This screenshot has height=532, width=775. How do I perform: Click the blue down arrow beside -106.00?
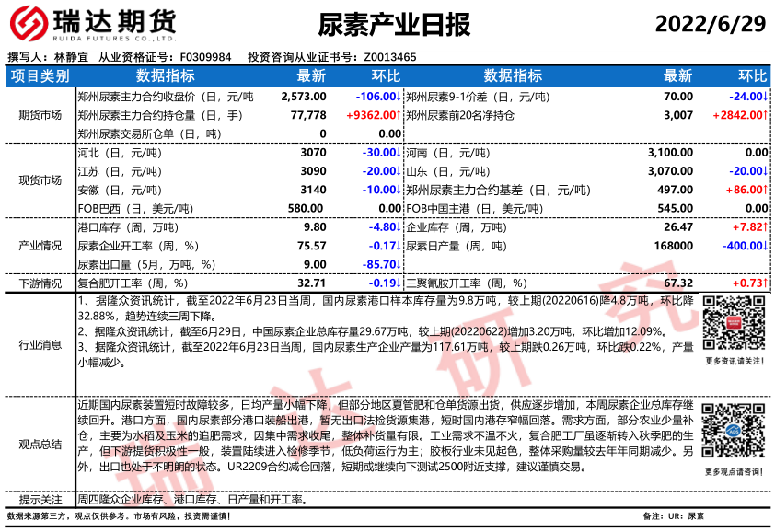point(399,97)
